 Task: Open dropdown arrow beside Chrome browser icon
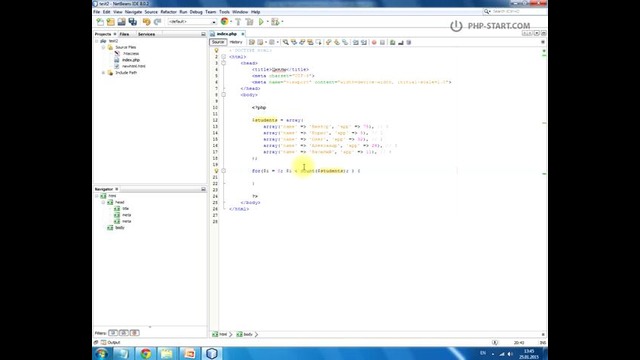coord(231,22)
